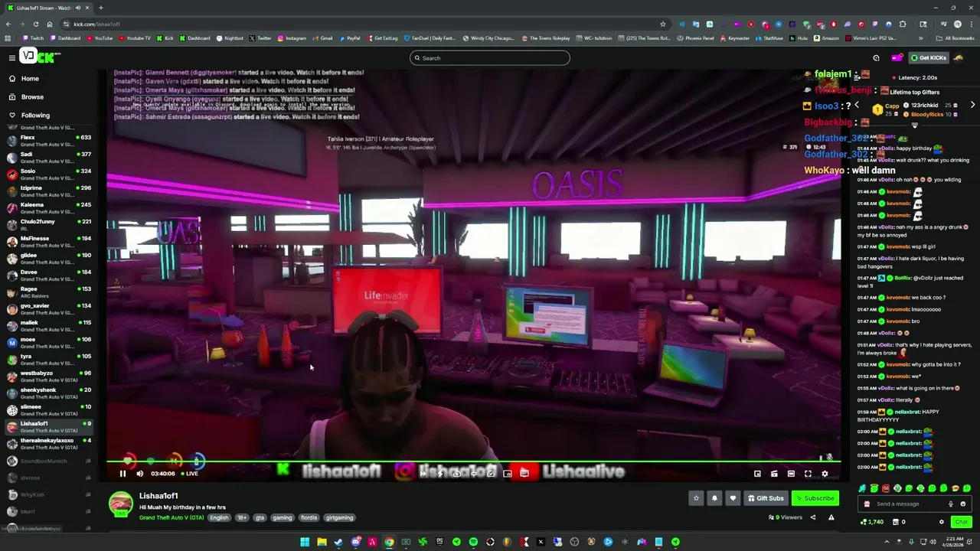Click the Gift Subs button
This screenshot has height=551, width=980.
(766, 498)
